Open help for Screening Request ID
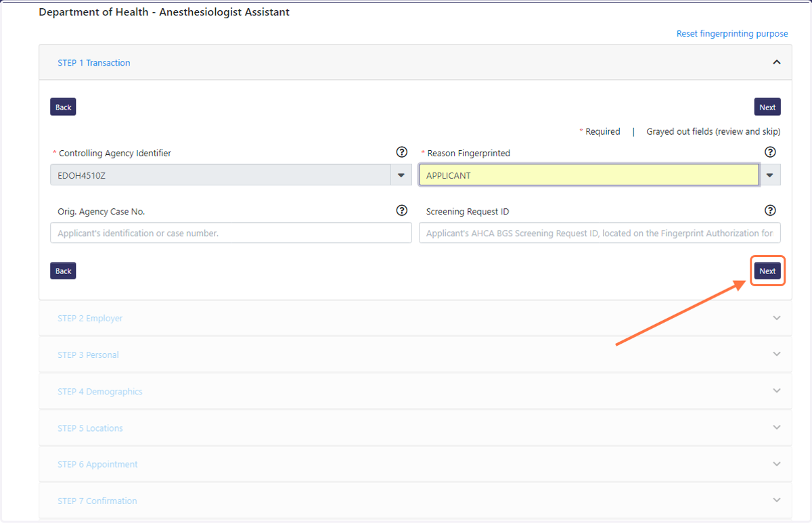The image size is (812, 523). [x=770, y=210]
